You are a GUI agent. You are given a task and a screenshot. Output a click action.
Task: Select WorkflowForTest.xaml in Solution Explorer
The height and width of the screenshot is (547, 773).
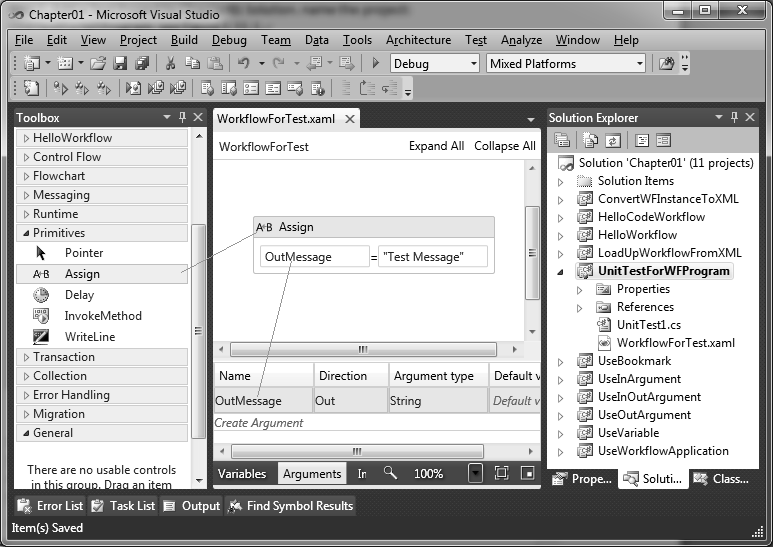point(666,343)
